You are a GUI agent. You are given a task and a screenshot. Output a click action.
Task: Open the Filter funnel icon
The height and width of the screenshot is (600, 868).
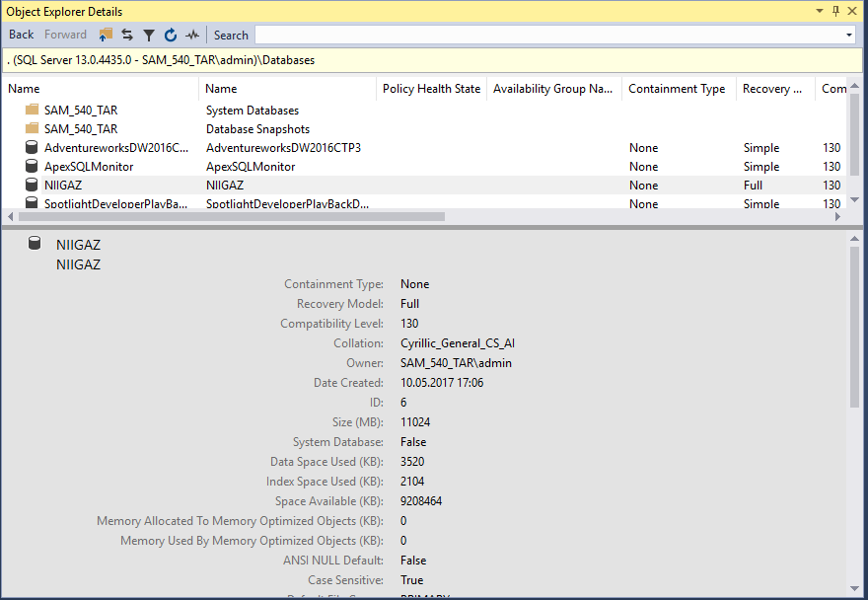click(148, 35)
